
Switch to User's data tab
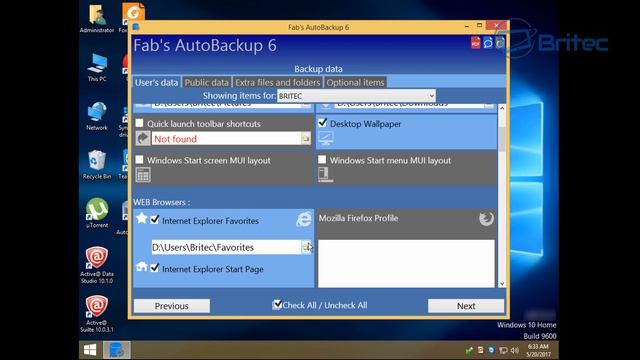156,82
